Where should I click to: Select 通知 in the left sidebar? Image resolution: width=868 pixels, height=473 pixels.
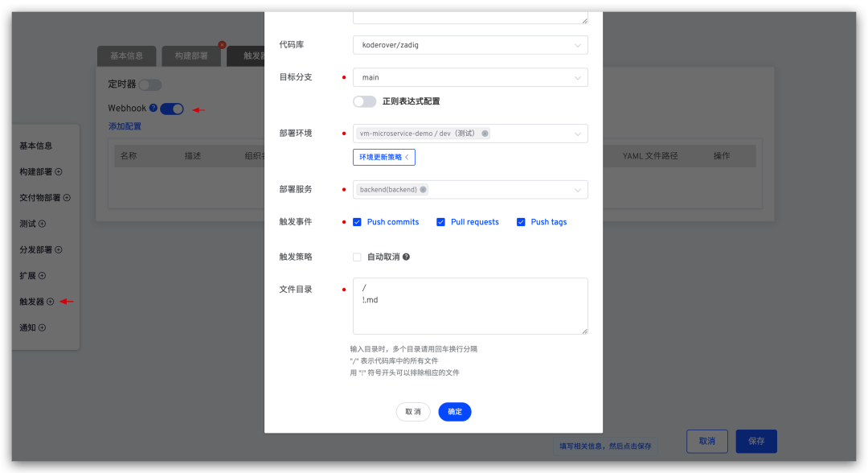click(x=27, y=328)
